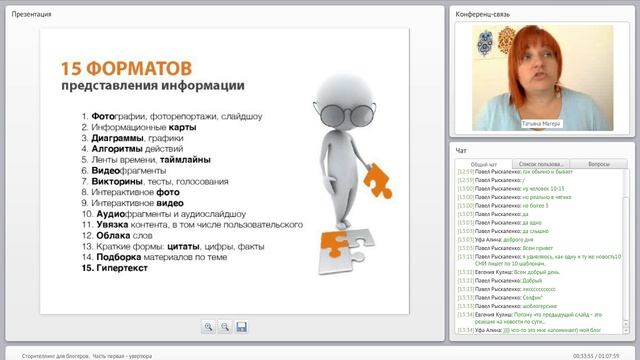Click slide item Интерактивное видео
The height and width of the screenshot is (360, 640).
tap(132, 203)
